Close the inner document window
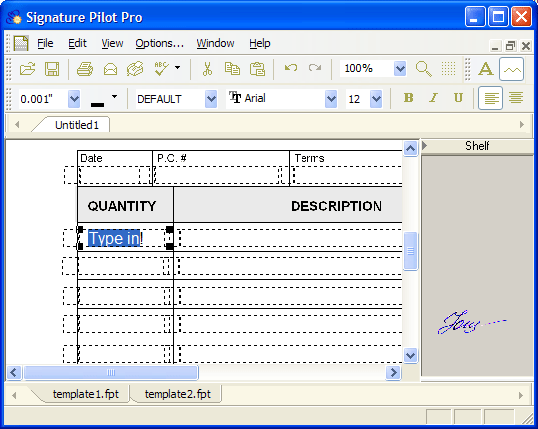This screenshot has width=538, height=429. click(x=526, y=46)
